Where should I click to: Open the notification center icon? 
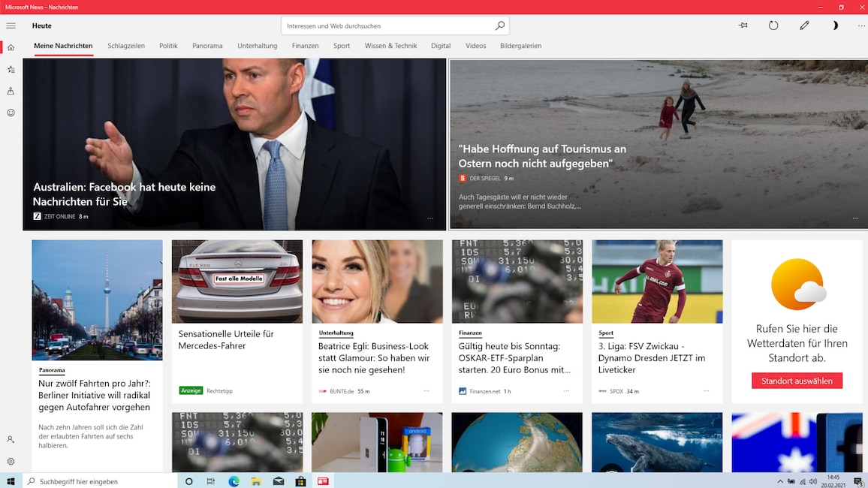[858, 481]
